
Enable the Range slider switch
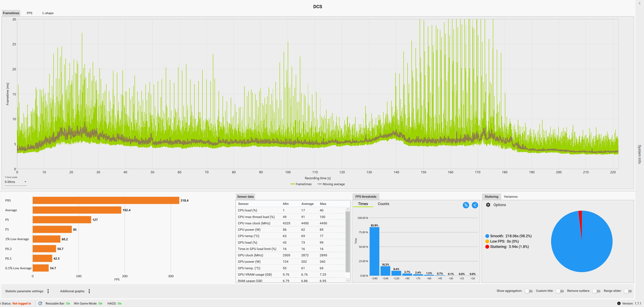628,291
